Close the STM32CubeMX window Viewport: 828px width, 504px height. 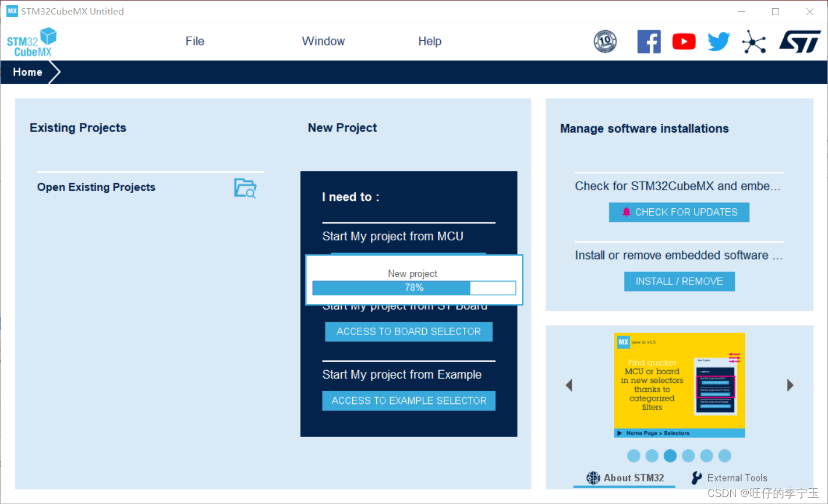point(810,12)
